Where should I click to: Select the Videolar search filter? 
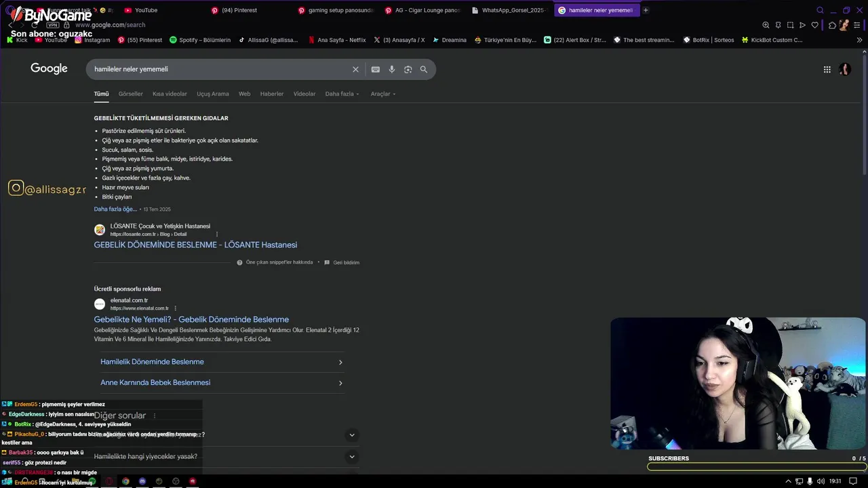(x=304, y=94)
